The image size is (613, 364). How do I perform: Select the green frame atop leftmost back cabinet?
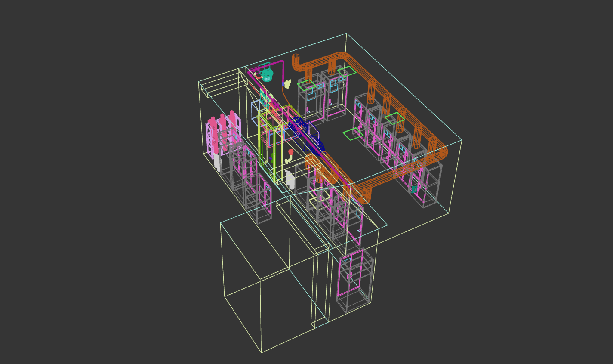tap(305, 84)
